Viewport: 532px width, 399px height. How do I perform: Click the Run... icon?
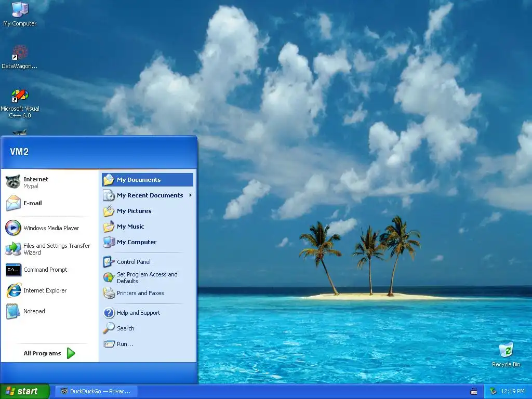click(x=109, y=344)
